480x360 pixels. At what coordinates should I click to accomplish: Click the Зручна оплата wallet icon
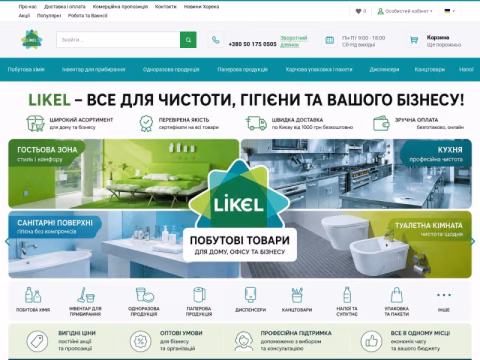(x=381, y=123)
